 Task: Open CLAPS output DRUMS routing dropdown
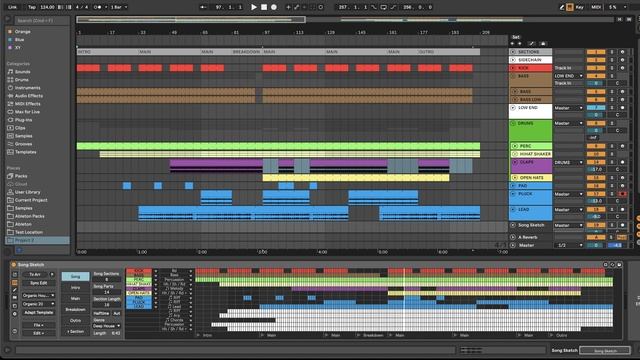pyautogui.click(x=569, y=162)
